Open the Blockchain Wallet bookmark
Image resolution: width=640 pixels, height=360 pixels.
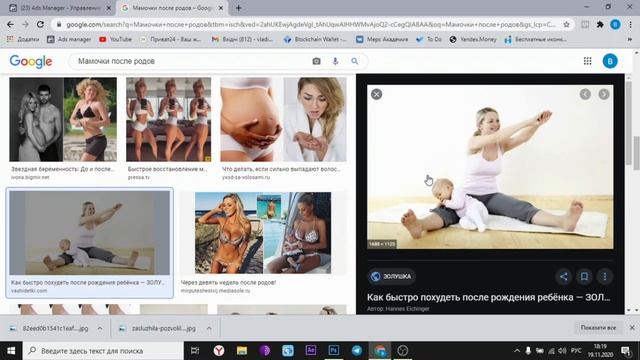click(315, 40)
